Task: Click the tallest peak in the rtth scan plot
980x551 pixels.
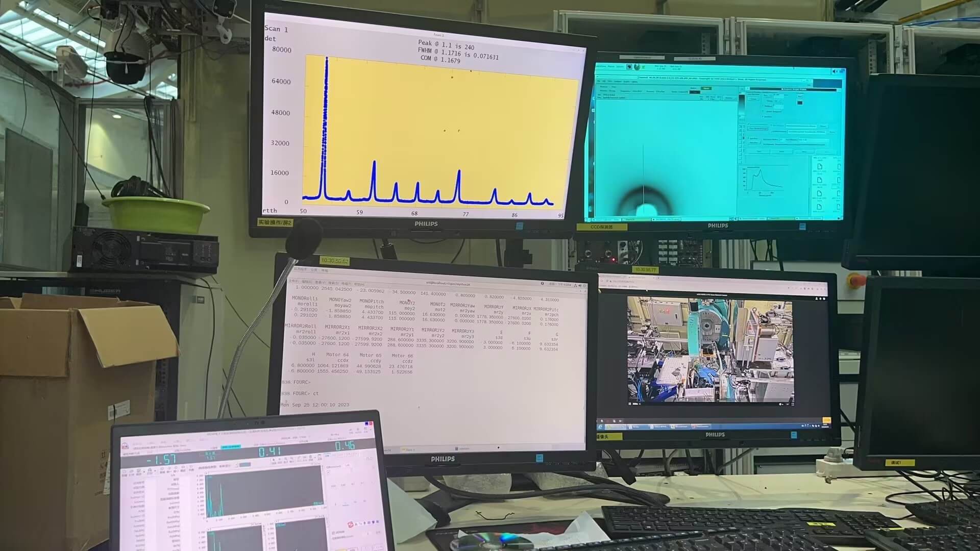Action: (x=326, y=61)
